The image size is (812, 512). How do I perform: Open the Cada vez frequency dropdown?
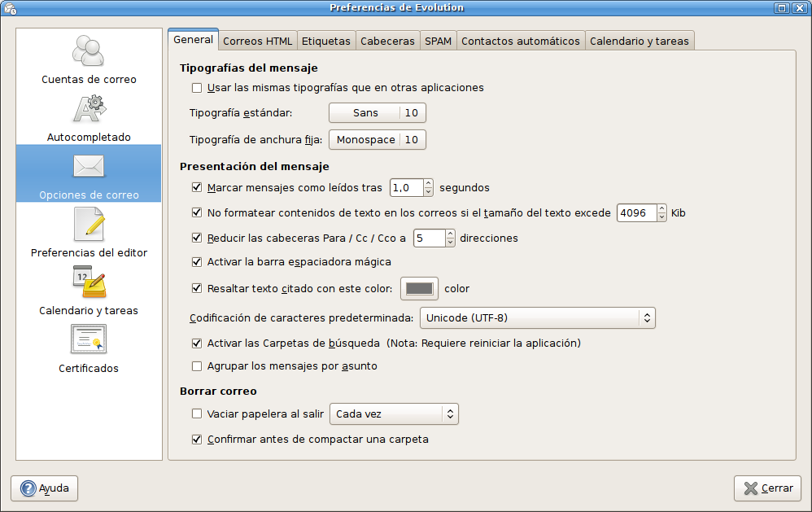point(394,414)
